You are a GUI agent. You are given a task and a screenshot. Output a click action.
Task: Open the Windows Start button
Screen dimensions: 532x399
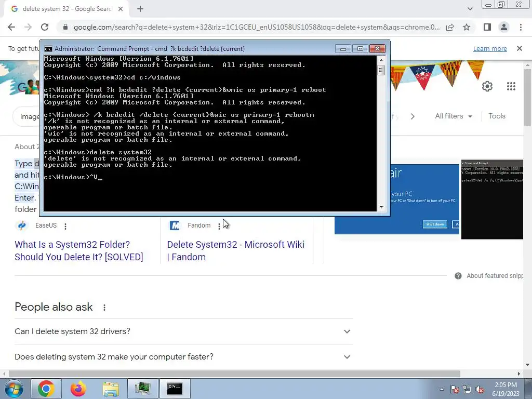tap(14, 389)
